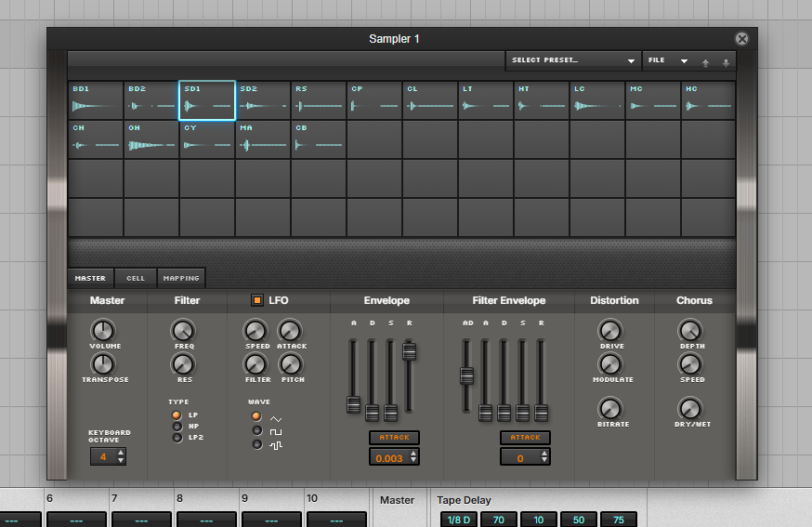812x527 pixels.
Task: Toggle the LFO enable checkbox
Action: click(257, 300)
